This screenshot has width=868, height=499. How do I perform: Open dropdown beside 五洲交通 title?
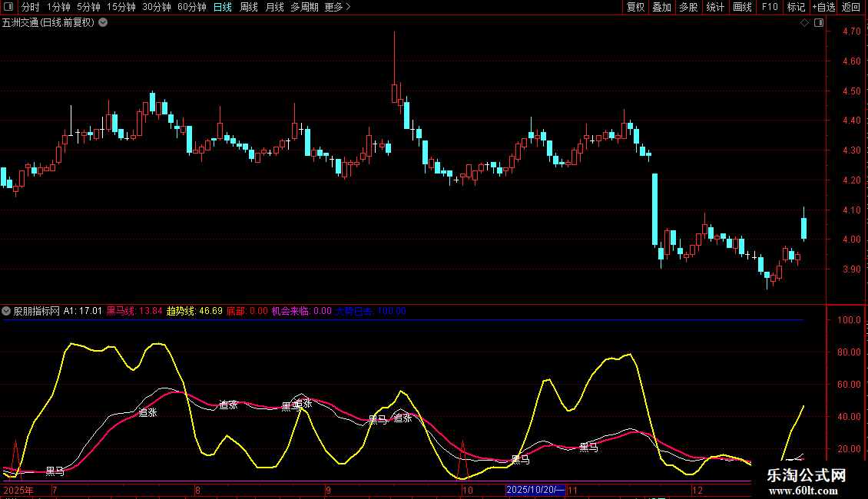coord(103,23)
